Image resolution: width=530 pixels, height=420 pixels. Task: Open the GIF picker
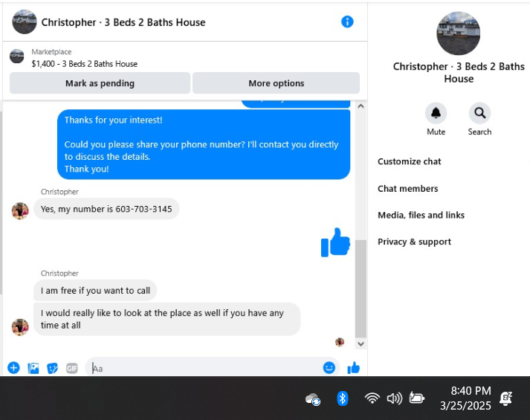(x=71, y=368)
